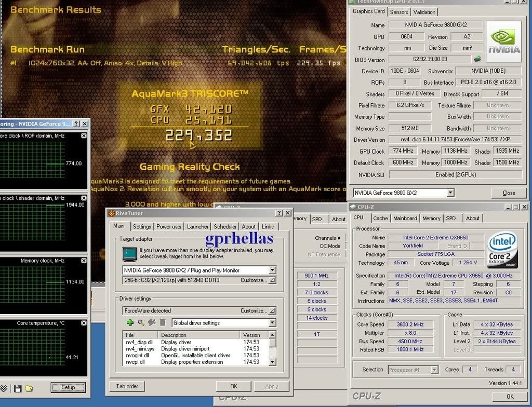Screen dimensions: 532x407
Task: Click the BIOS save chip icon in GPU-Z
Action: point(478,59)
